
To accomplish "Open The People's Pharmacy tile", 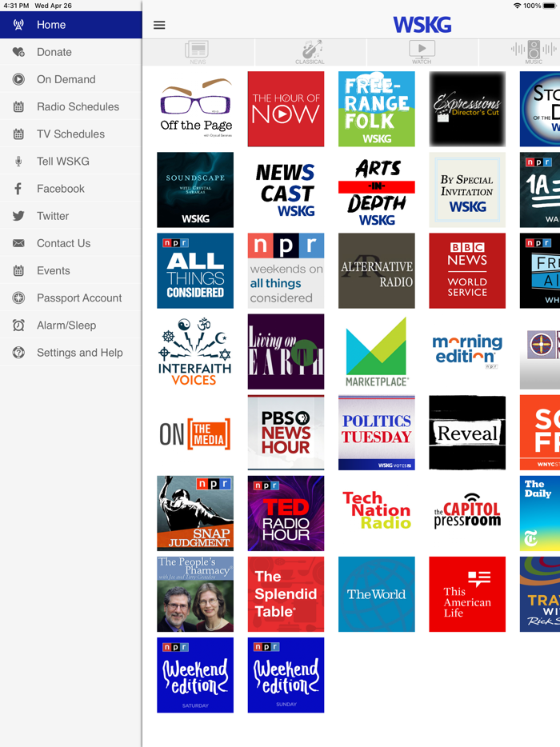I will click(195, 594).
